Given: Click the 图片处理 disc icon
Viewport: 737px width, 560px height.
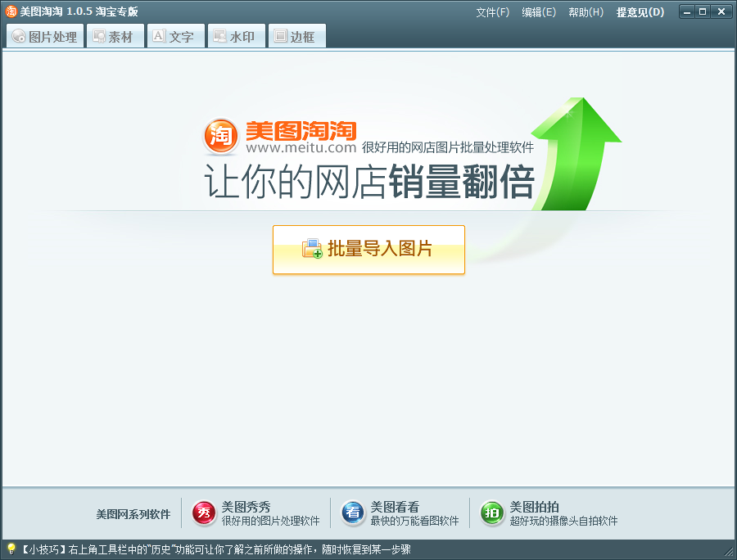Looking at the screenshot, I should [18, 35].
